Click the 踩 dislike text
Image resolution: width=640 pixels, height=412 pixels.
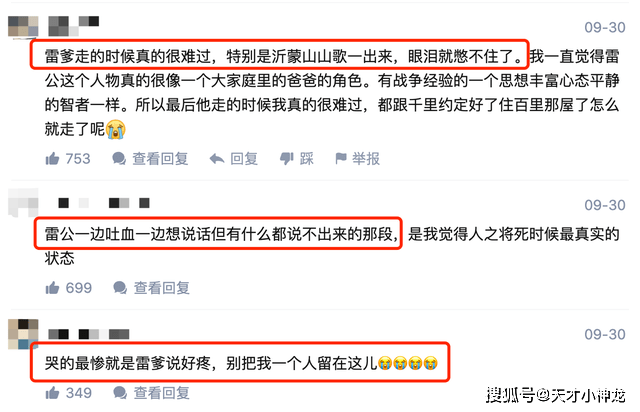(307, 158)
